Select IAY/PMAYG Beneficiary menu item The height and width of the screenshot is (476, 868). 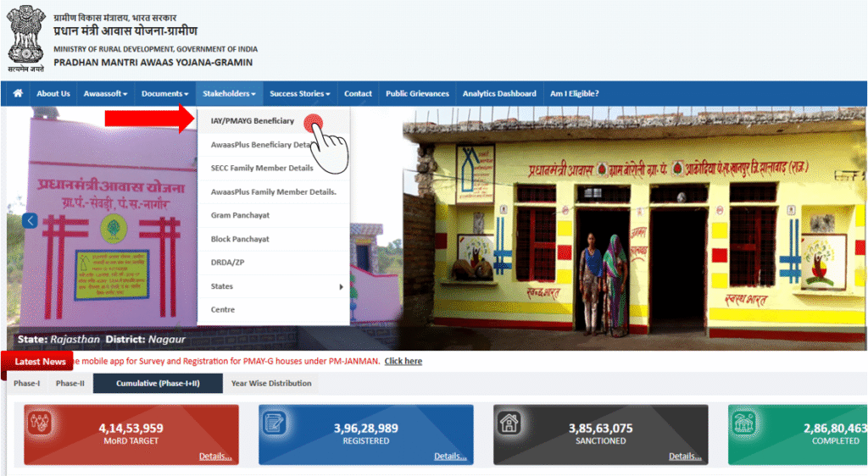pos(253,121)
